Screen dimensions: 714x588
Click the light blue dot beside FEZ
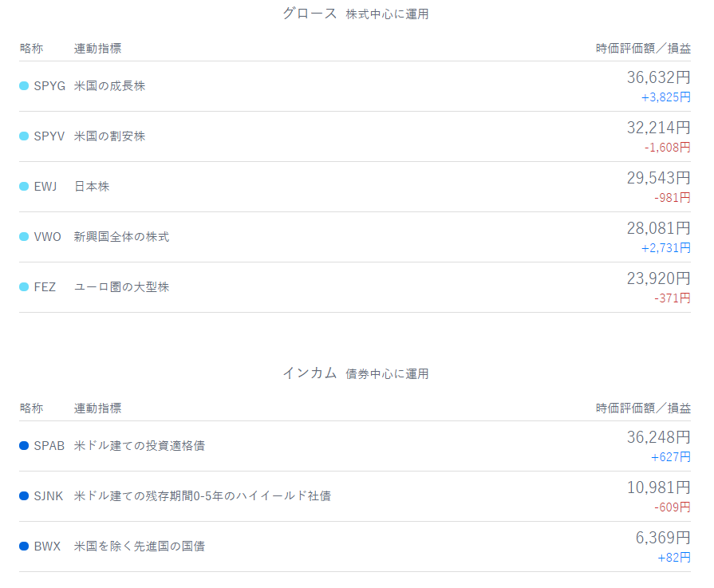24,287
